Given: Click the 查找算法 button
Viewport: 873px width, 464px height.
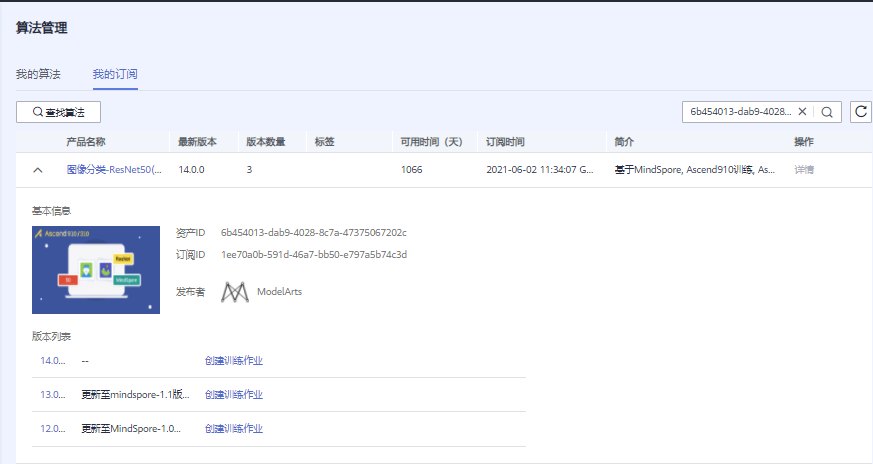Looking at the screenshot, I should 59,112.
